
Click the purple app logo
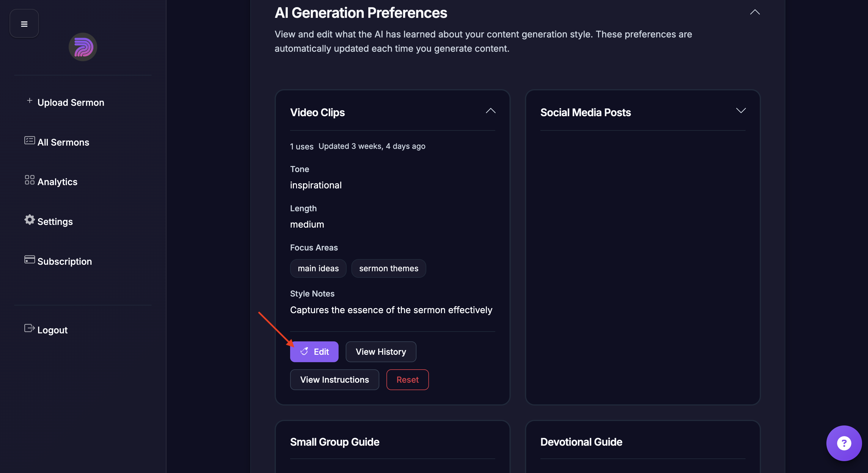83,47
